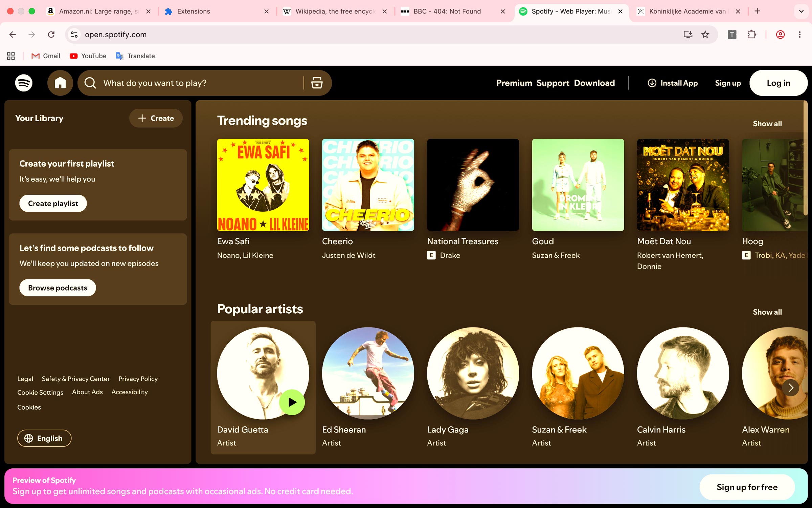Open Calvin Harris artist photo
This screenshot has height=508, width=812.
click(683, 373)
